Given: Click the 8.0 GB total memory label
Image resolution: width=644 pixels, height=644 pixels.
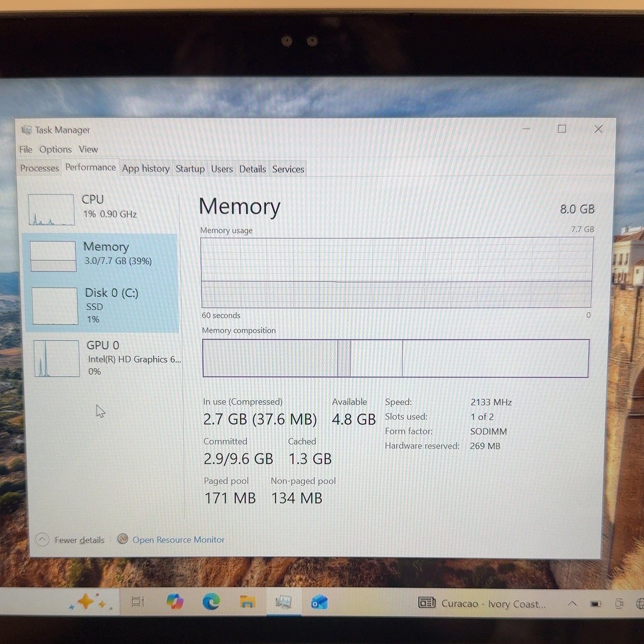Looking at the screenshot, I should pos(577,209).
